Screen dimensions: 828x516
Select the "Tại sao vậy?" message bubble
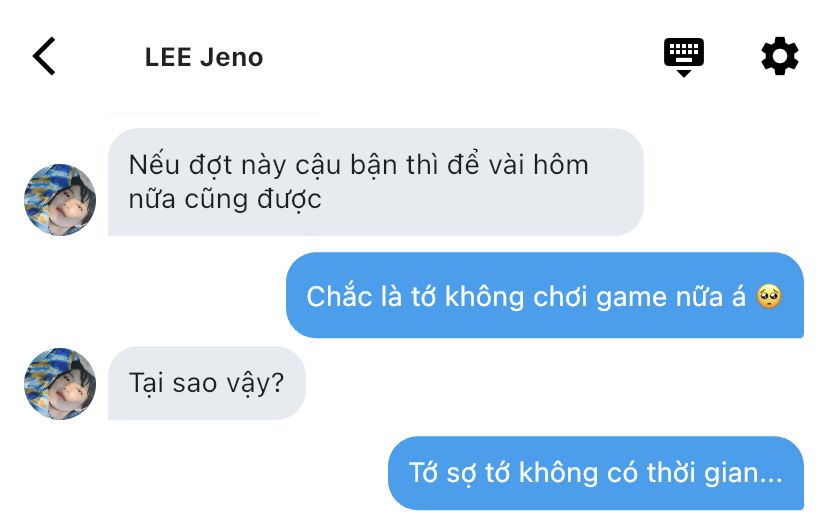tap(206, 383)
